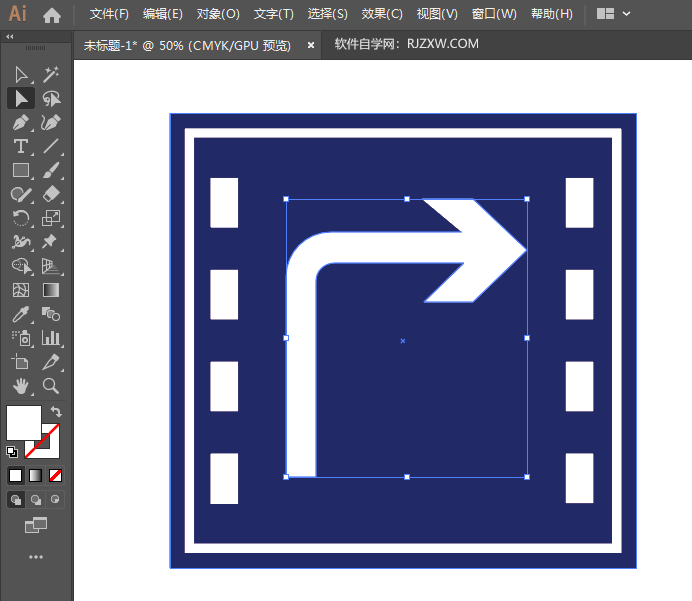The image size is (692, 601).
Task: Select the Artboard tool
Action: point(21,362)
